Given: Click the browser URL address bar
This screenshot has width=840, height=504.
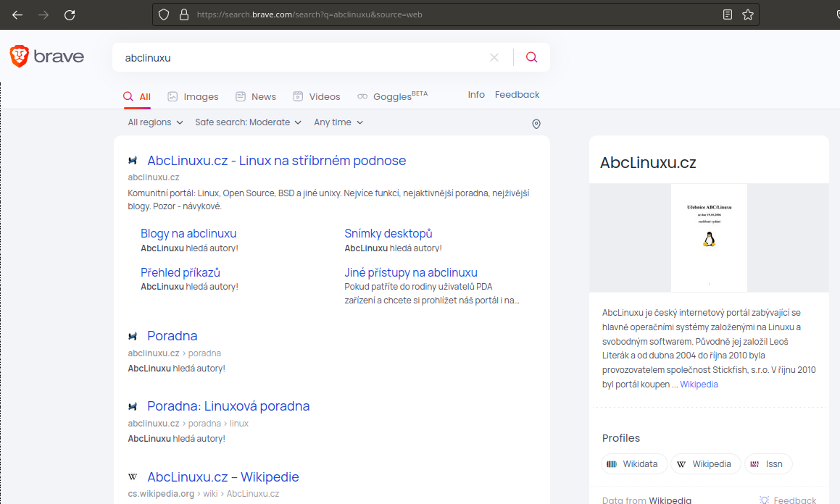Looking at the screenshot, I should tap(455, 14).
